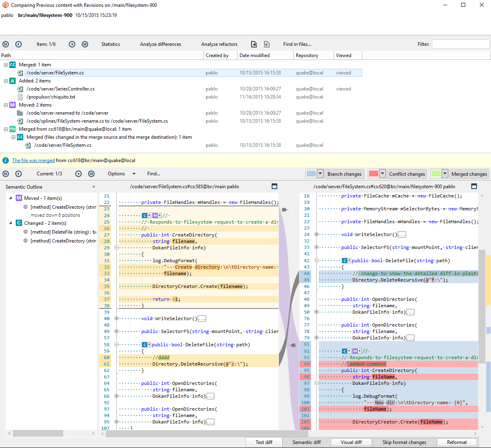
Task: Click the C icon in Semantic Outline Changed group
Action: pos(19,223)
